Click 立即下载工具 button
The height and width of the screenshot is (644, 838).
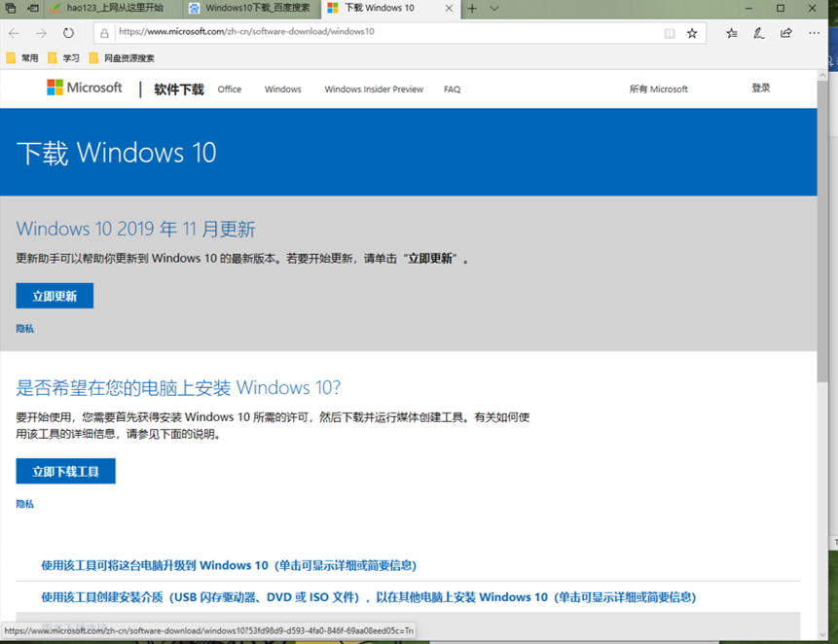(66, 471)
